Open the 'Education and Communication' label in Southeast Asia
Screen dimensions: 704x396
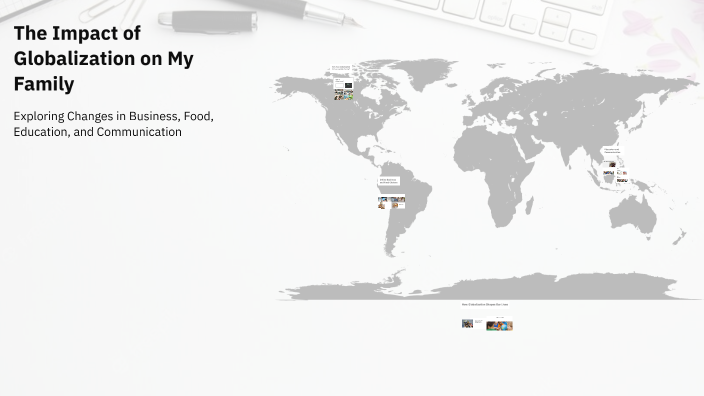tap(612, 151)
